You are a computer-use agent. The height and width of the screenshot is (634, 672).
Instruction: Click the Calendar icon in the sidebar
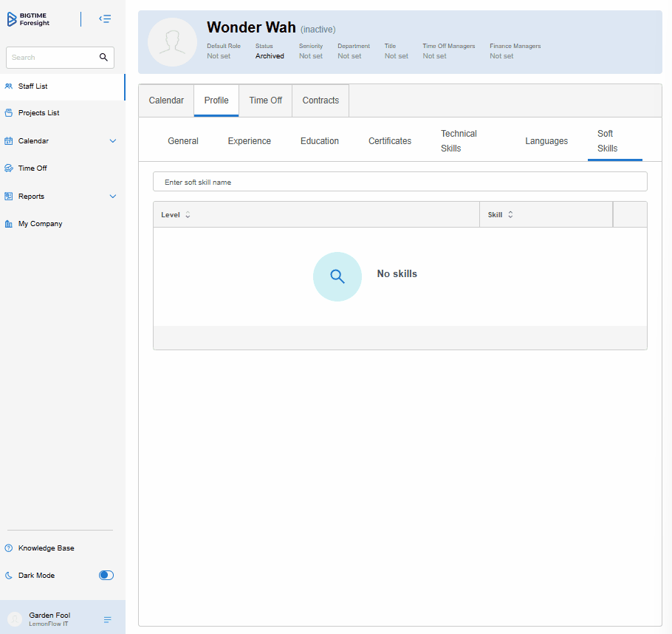pos(9,140)
